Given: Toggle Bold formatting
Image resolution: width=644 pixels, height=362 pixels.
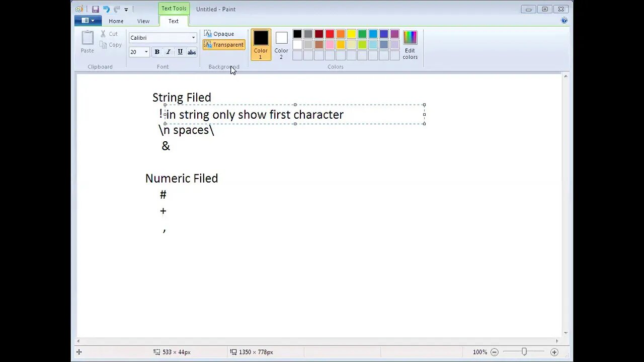Looking at the screenshot, I should click(157, 52).
